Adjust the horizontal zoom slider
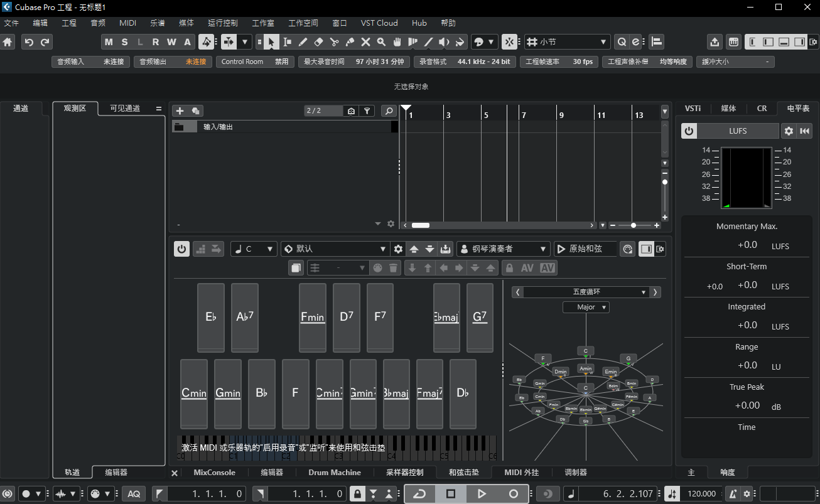Viewport: 820px width, 504px height. pos(633,225)
